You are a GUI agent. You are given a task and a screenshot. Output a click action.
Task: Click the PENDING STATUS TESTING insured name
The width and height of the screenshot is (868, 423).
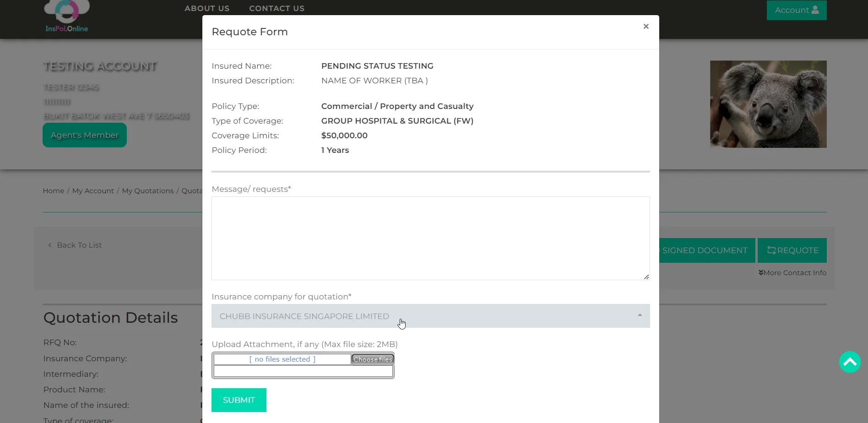[377, 66]
